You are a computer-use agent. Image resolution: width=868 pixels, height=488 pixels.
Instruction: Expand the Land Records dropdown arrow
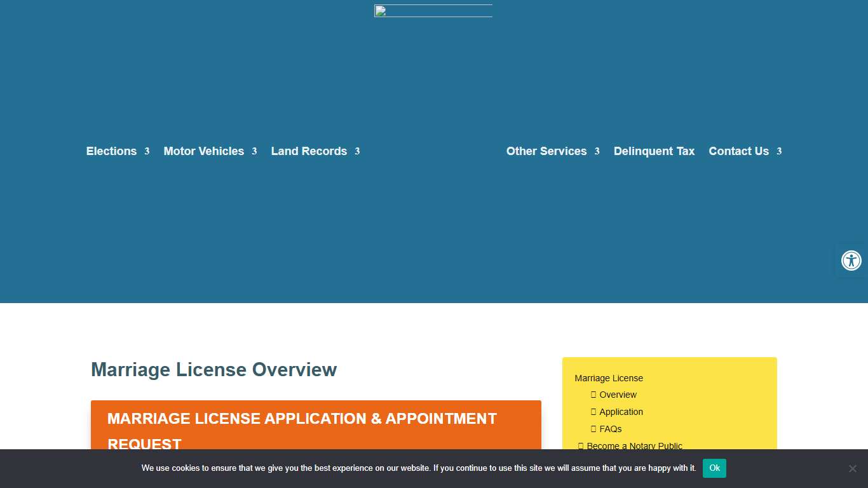click(x=357, y=151)
